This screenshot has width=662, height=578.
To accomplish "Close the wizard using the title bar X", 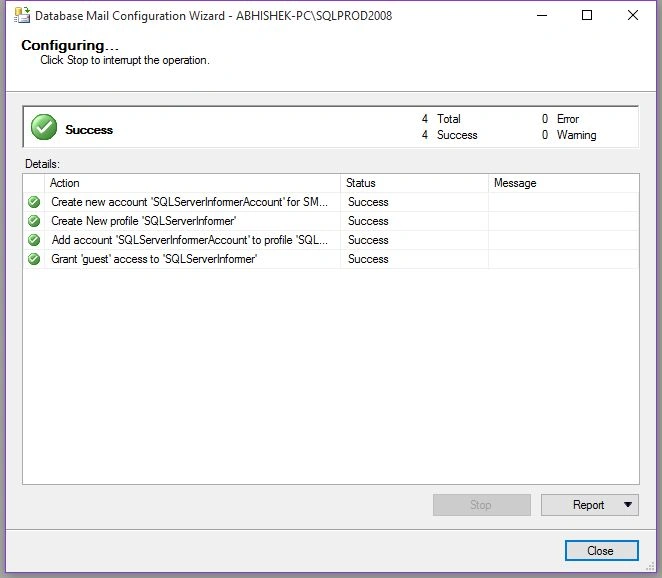I will click(632, 16).
